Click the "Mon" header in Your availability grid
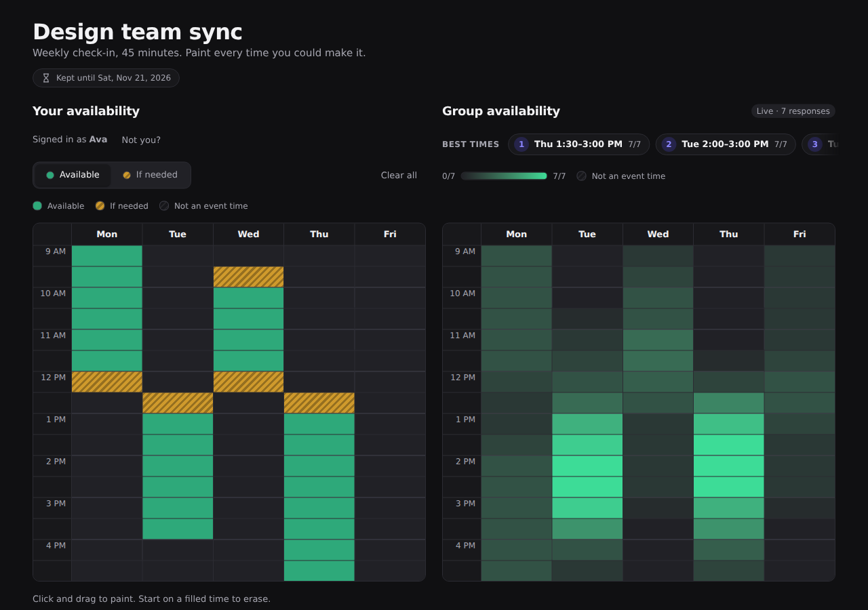868x610 pixels. pos(107,234)
